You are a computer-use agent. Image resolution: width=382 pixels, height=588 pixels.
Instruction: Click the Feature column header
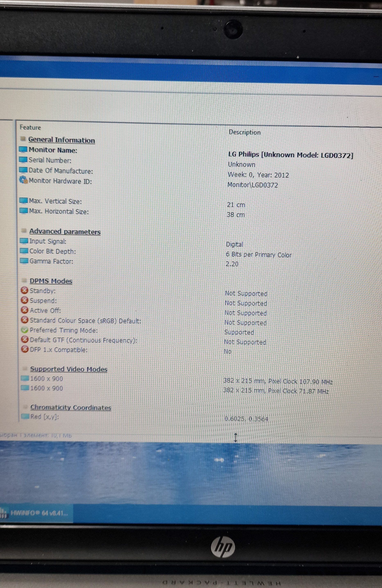click(x=30, y=127)
